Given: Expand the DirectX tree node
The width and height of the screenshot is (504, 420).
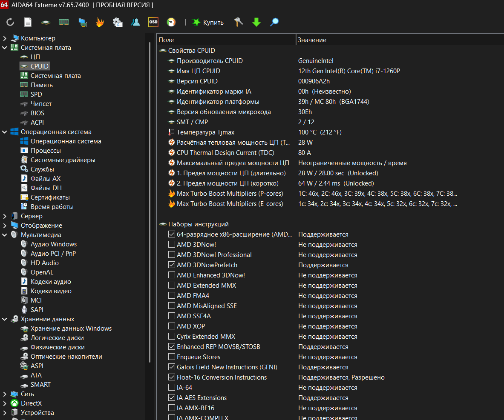Looking at the screenshot, I should (x=5, y=403).
